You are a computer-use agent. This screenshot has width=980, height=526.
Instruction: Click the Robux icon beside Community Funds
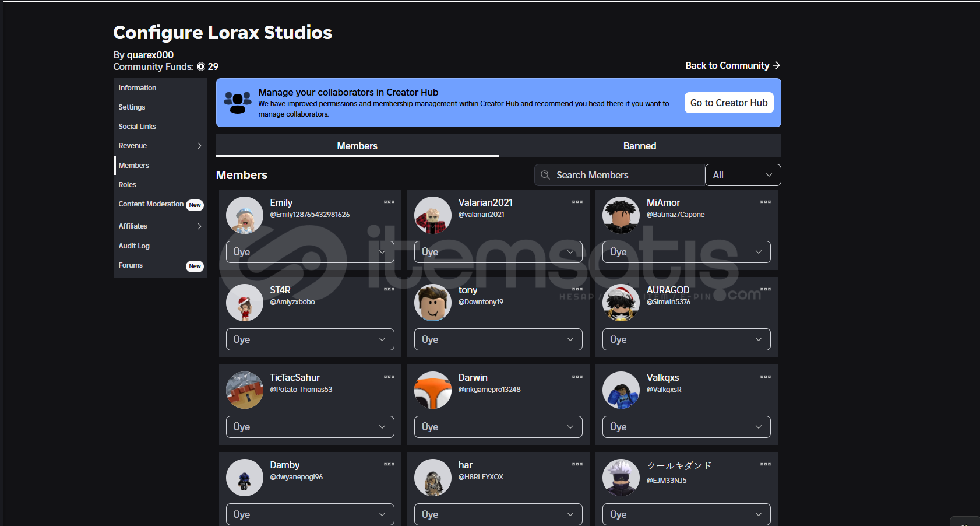pos(201,66)
